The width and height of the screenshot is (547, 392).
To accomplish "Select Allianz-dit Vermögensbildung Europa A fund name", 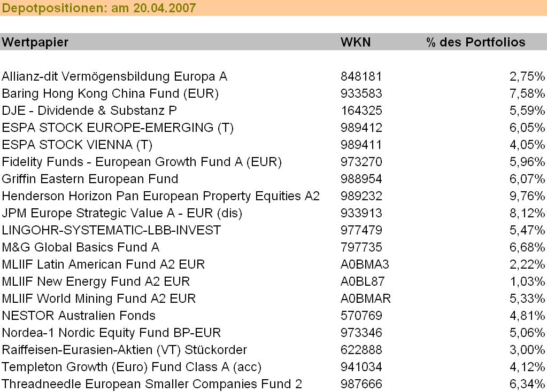I will point(114,76).
